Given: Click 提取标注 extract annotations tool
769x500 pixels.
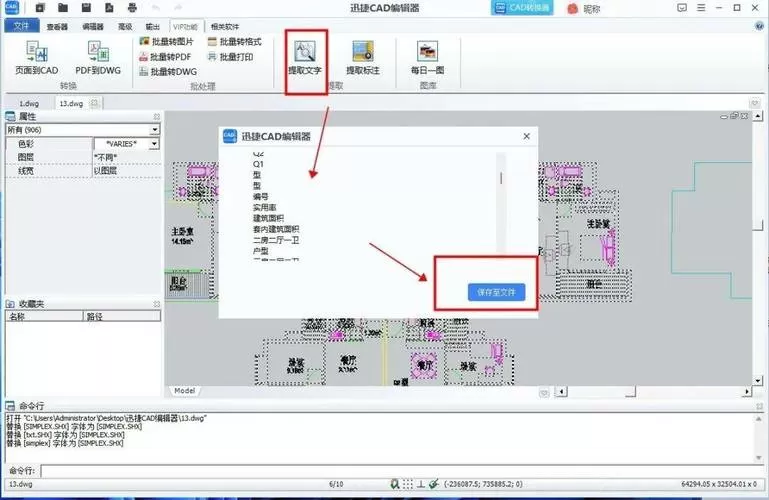Looking at the screenshot, I should click(363, 58).
